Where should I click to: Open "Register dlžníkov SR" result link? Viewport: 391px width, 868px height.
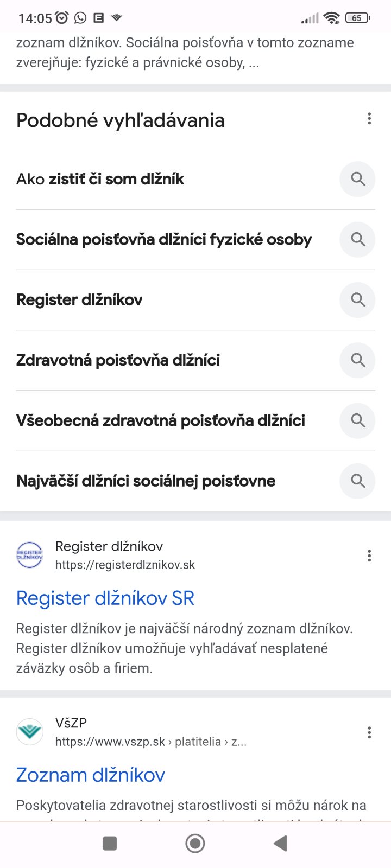(x=105, y=598)
